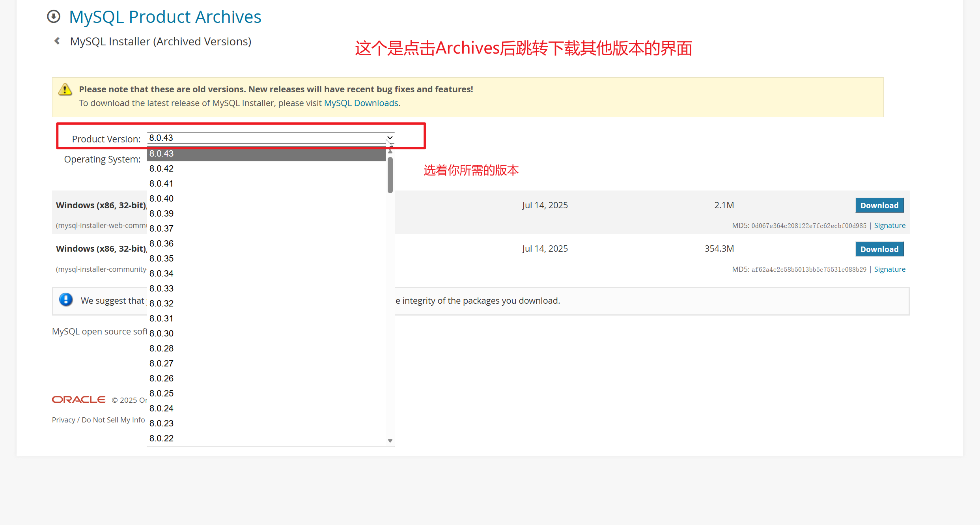Click the dropdown list scroll-down arrow
Screen dimensions: 980x525
tap(390, 441)
